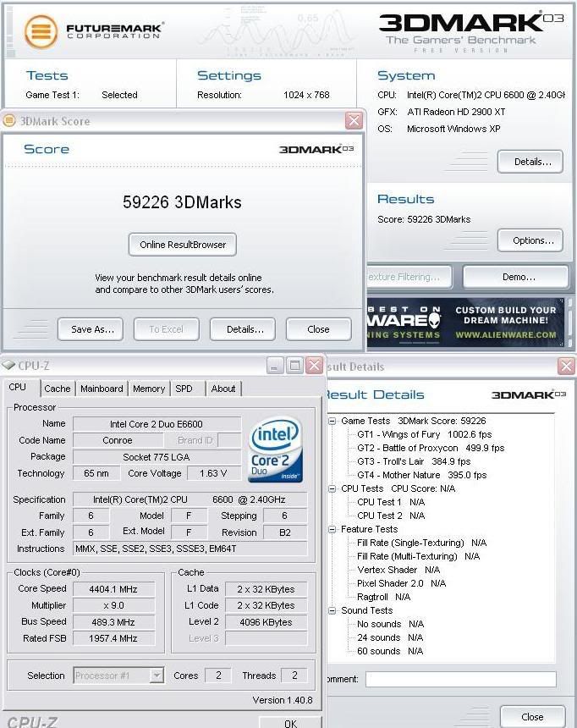Image resolution: width=577 pixels, height=728 pixels.
Task: Click the CPU-Z title bar icon
Action: [x=8, y=366]
